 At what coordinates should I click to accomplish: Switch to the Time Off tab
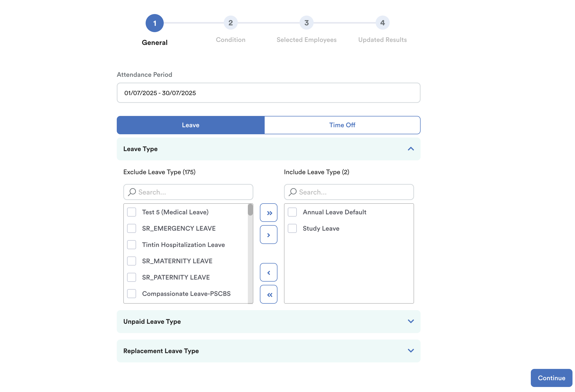click(x=342, y=125)
